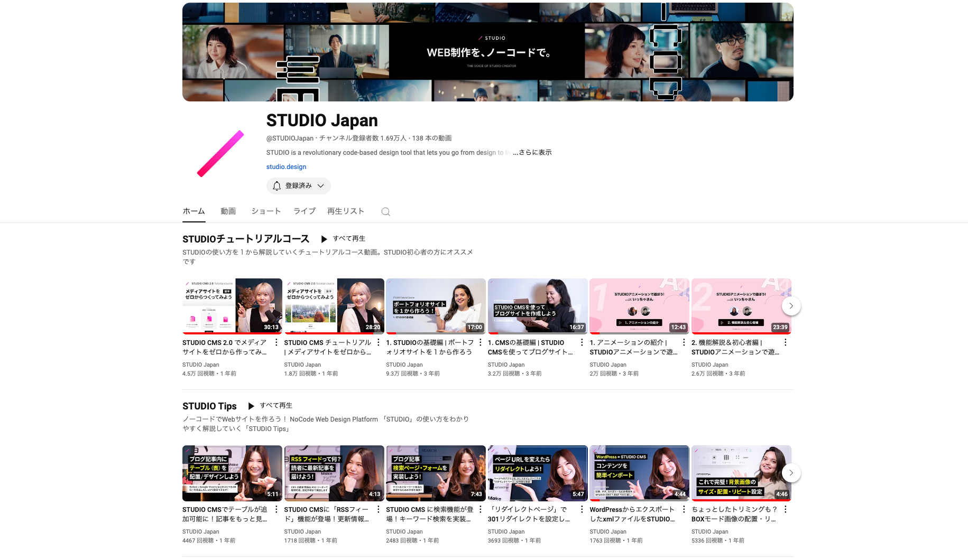
Task: Open options for STUDIO CMS チュートリアル video
Action: [x=378, y=342]
